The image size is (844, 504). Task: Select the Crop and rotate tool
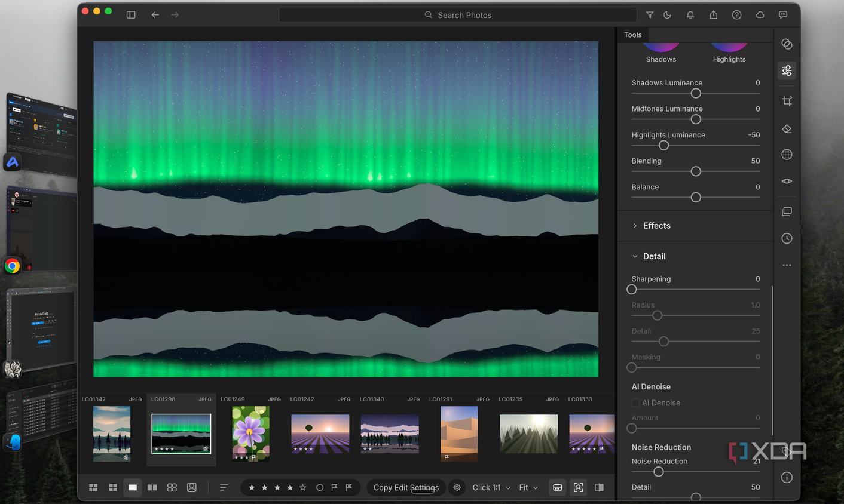pos(787,101)
